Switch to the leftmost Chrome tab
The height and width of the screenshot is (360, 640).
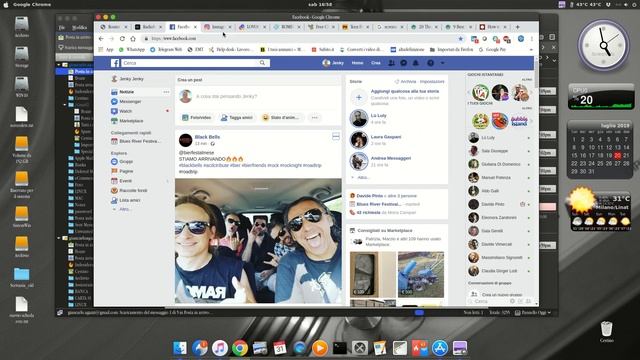[x=114, y=27]
